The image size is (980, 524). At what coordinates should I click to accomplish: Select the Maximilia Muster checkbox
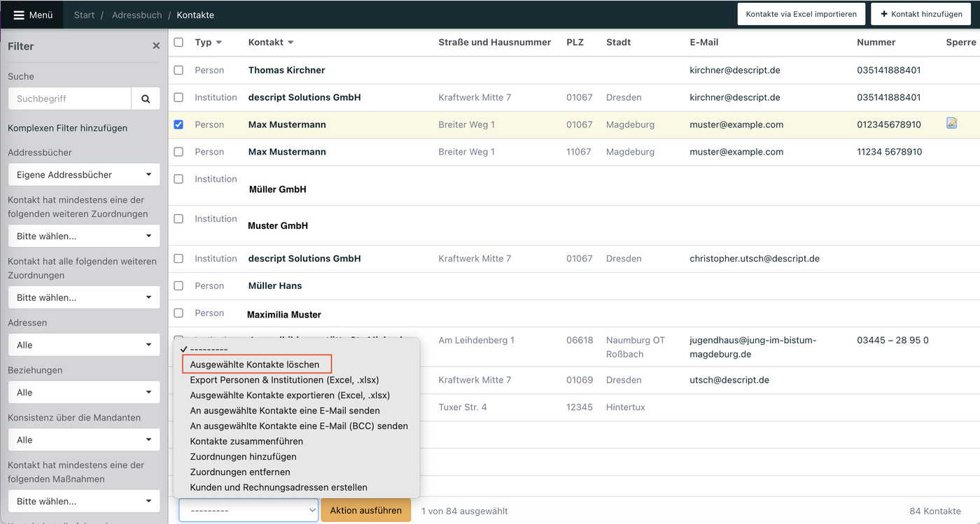pos(178,313)
